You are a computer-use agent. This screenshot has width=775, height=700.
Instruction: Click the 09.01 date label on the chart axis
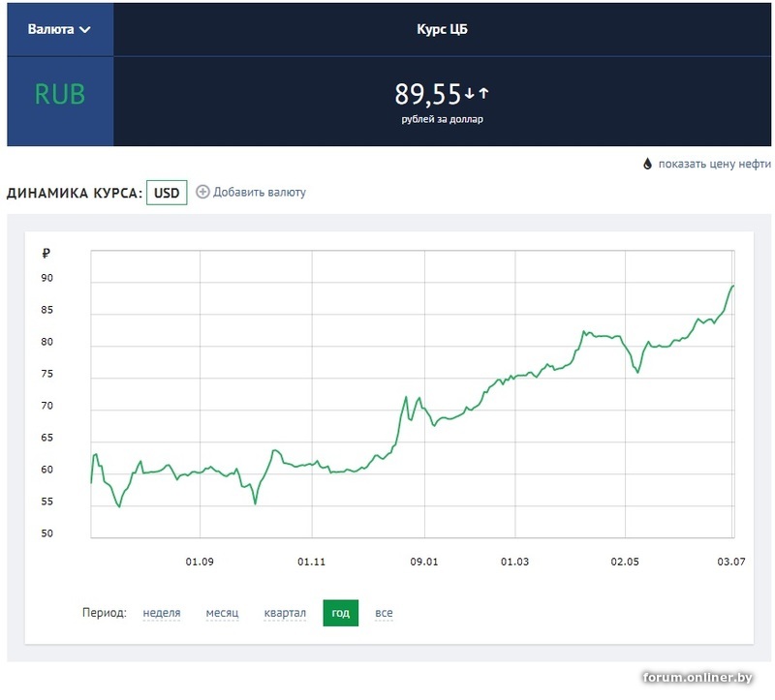424,561
